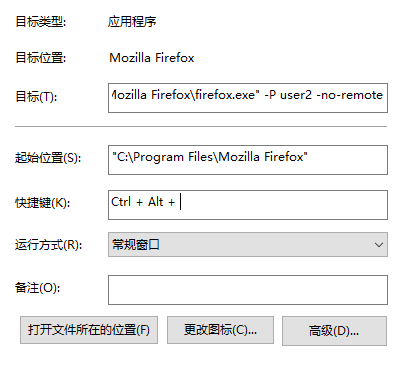
Task: Click the 目标位置: label
Action: [x=41, y=58]
